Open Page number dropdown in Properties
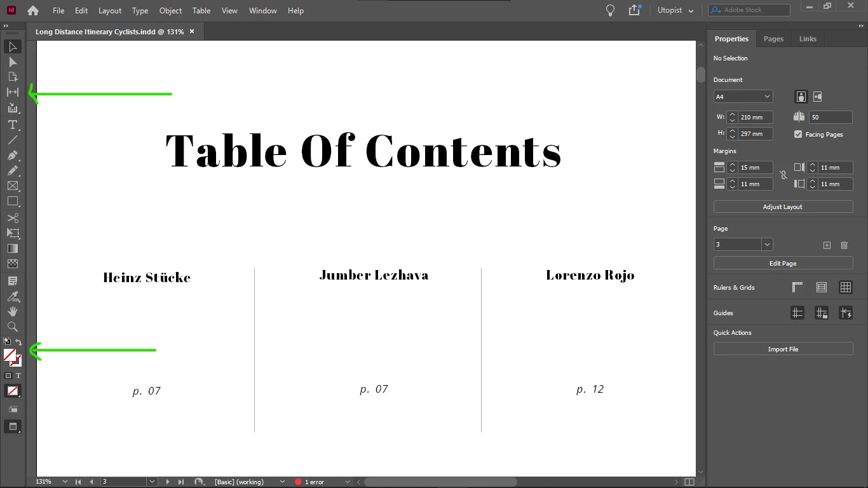868x488 pixels. (x=767, y=245)
